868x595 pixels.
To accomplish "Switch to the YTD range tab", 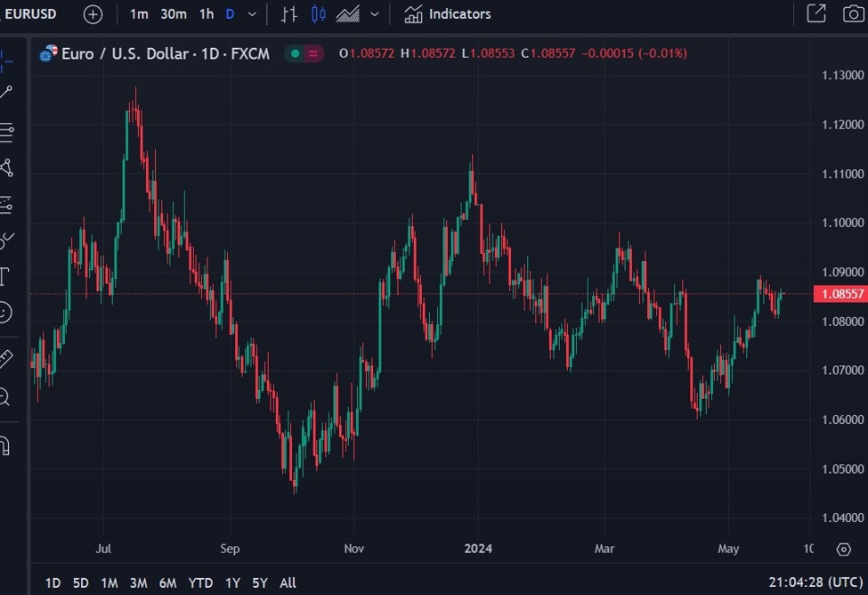I will 200,583.
